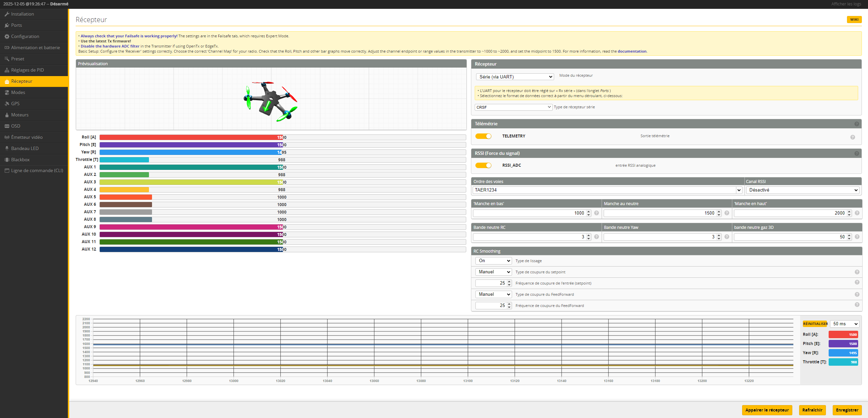Click the Enregistrer button
Image resolution: width=868 pixels, height=418 pixels.
tap(847, 410)
